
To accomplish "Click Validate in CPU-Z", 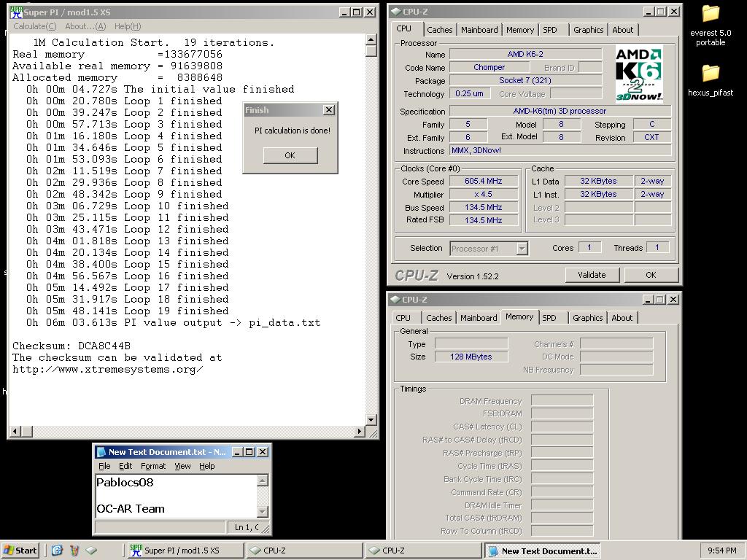I will [x=592, y=275].
